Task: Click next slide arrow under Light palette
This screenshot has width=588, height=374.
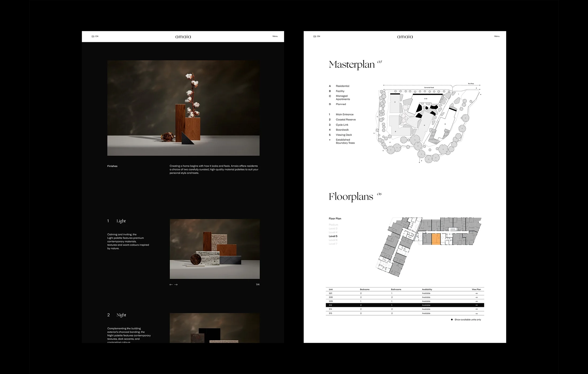Action: point(176,285)
